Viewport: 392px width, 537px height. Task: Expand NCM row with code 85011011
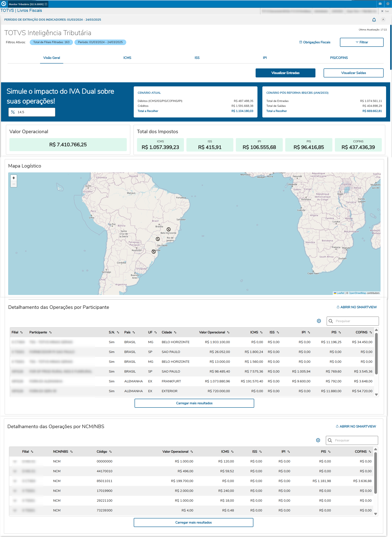tap(15, 481)
